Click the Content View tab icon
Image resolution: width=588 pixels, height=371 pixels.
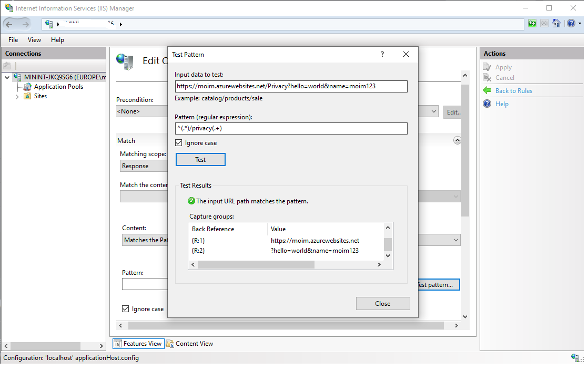[170, 344]
